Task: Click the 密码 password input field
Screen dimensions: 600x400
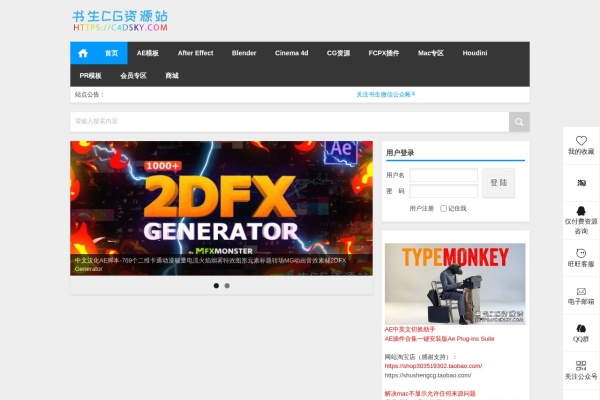Action: (x=443, y=191)
